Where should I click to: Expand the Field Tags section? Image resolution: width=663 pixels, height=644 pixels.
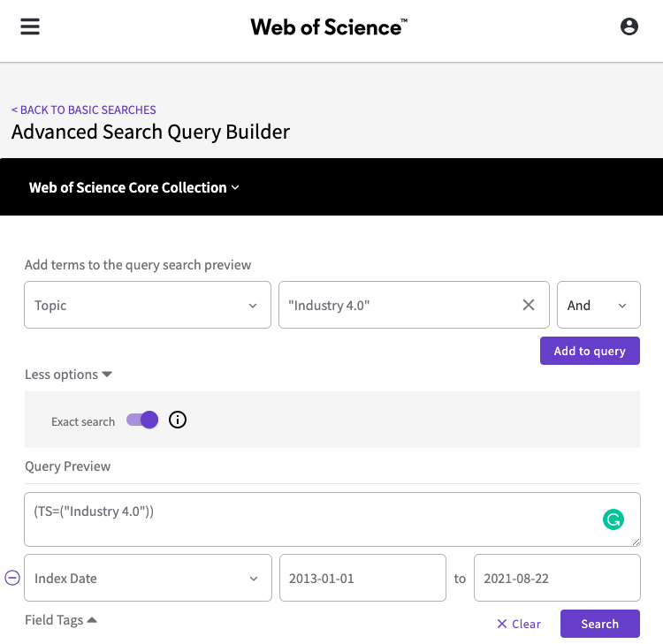(61, 620)
